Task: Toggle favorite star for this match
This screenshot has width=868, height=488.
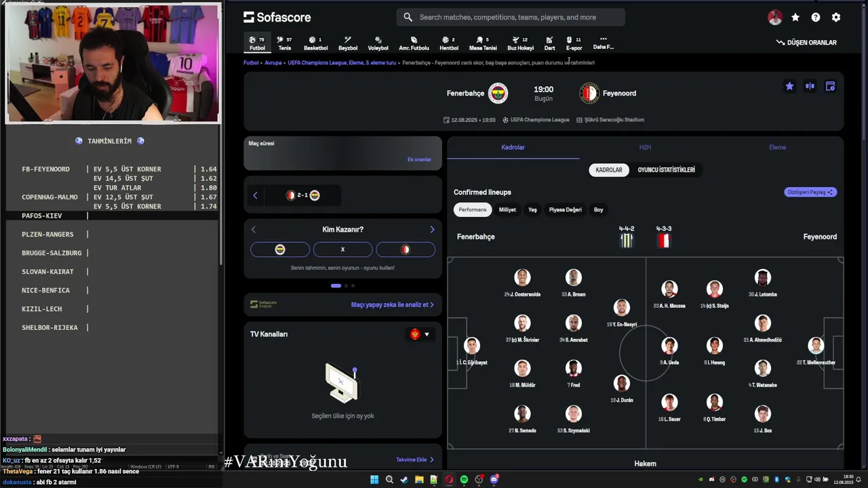Action: [789, 86]
